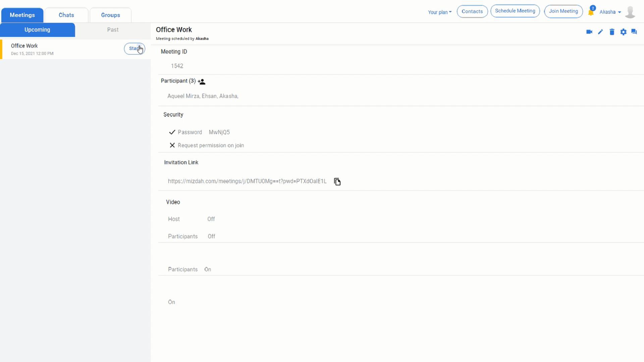This screenshot has height=362, width=644.
Task: Click the invitation link URL
Action: pos(247,181)
